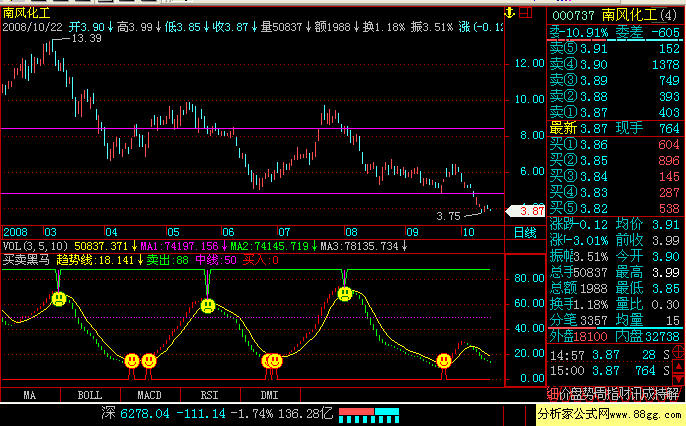The width and height of the screenshot is (686, 426).
Task: Click the 中线:50 legend label
Action: [x=216, y=260]
